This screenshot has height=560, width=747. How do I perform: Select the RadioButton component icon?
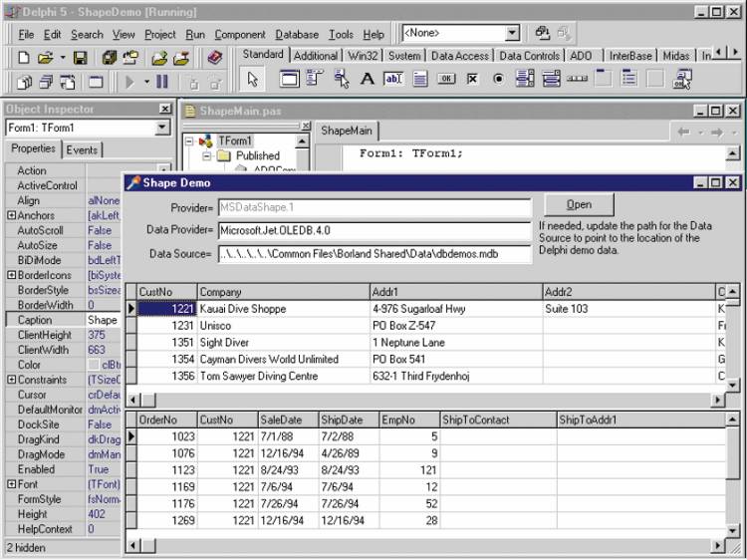(x=498, y=79)
